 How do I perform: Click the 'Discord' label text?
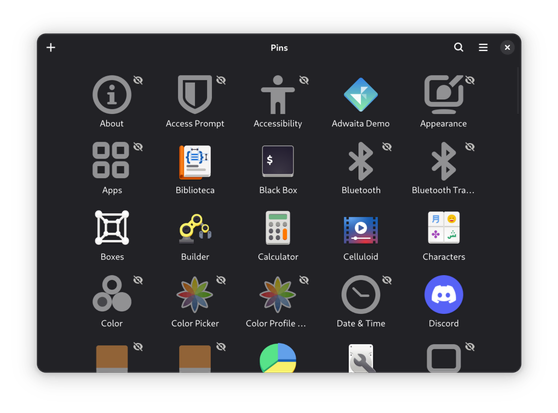pyautogui.click(x=443, y=323)
